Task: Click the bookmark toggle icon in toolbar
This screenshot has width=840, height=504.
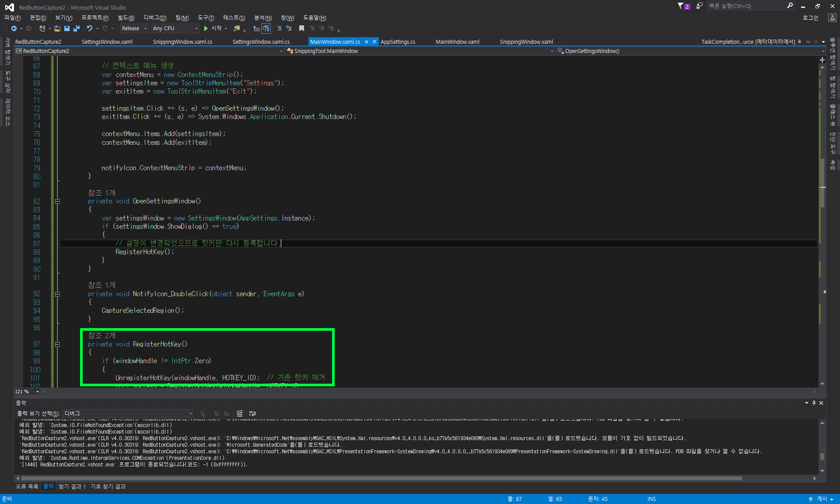Action: pyautogui.click(x=301, y=28)
